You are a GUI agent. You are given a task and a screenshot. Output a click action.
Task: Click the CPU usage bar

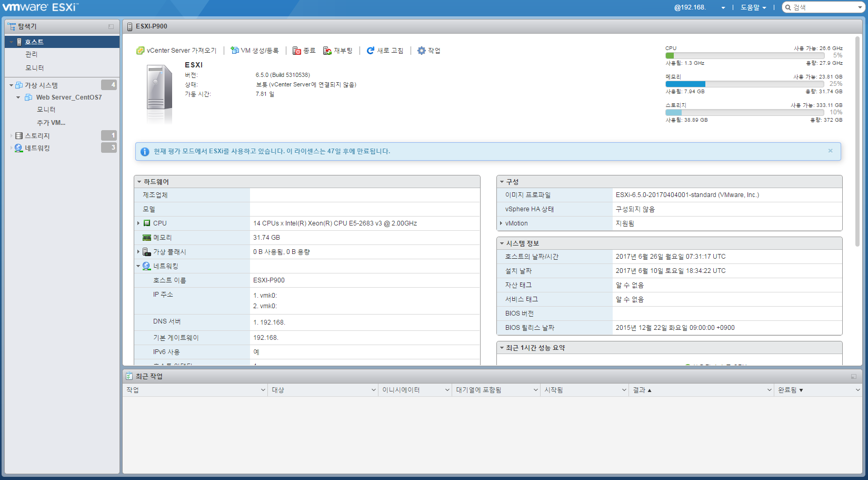click(745, 55)
